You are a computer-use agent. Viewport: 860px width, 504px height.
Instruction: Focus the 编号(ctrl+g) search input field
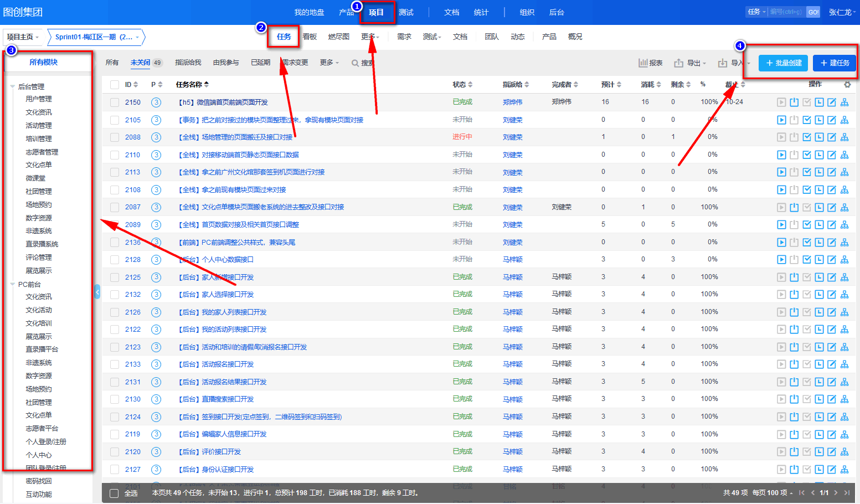point(787,12)
